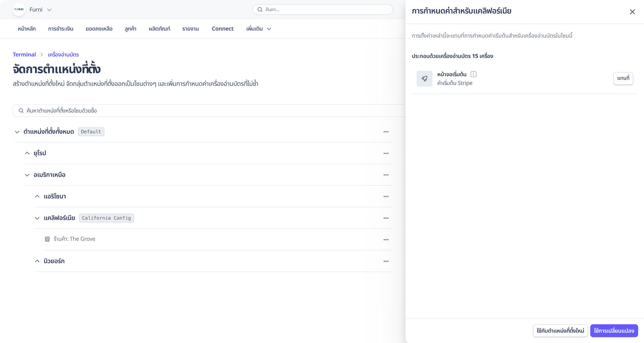Open the Furni account switcher chevron

tap(49, 10)
